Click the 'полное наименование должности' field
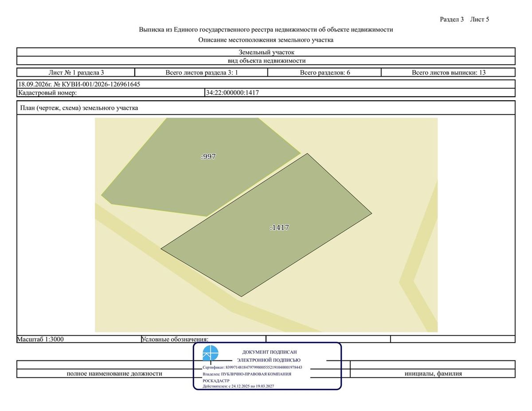 click(114, 373)
